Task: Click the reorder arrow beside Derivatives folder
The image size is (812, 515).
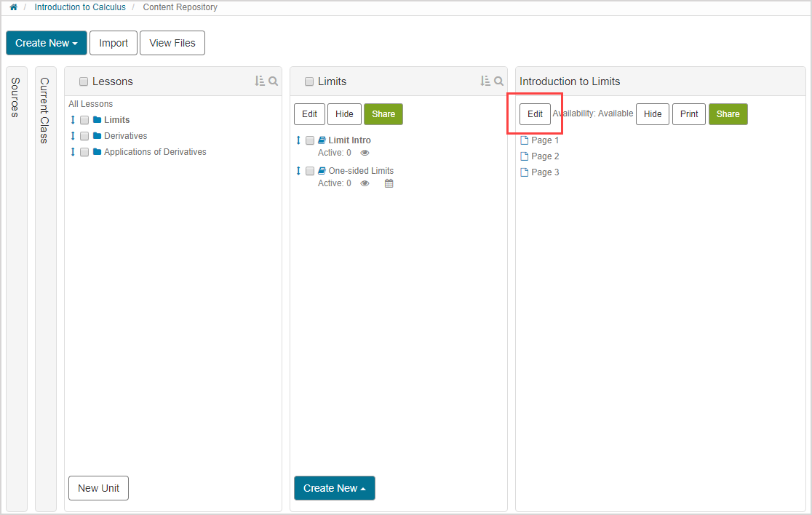Action: (x=73, y=136)
